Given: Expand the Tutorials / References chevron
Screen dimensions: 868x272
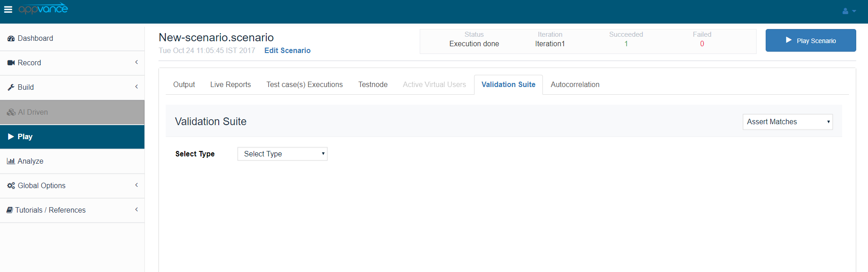Looking at the screenshot, I should (136, 209).
